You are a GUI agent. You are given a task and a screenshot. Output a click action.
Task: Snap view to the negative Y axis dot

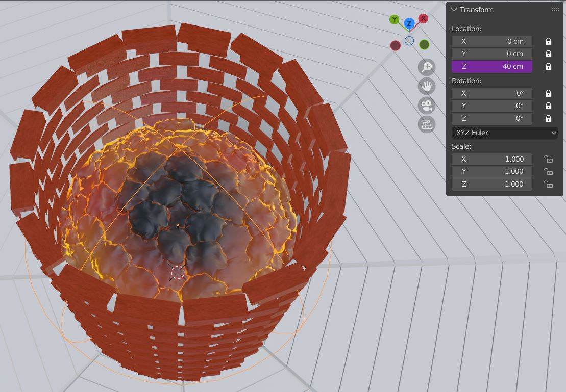tap(424, 45)
